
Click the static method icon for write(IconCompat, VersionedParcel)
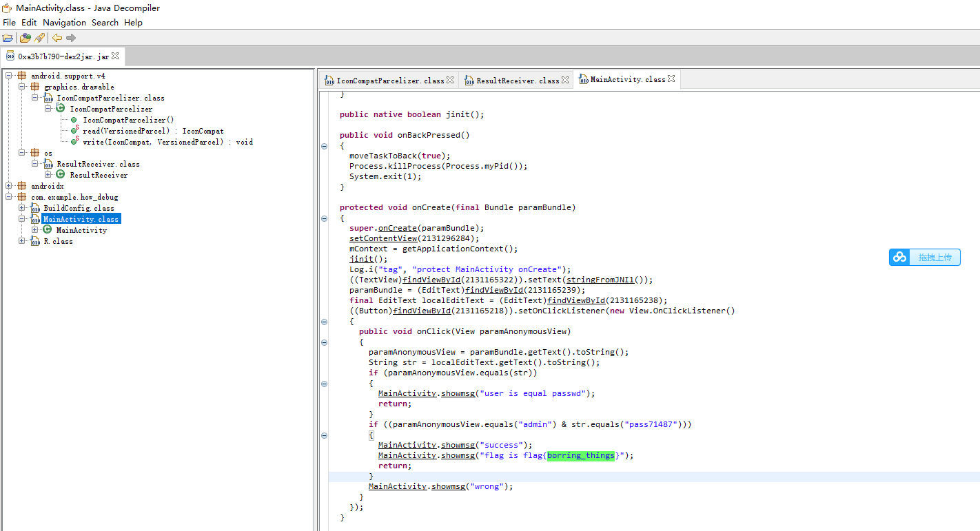pyautogui.click(x=74, y=141)
